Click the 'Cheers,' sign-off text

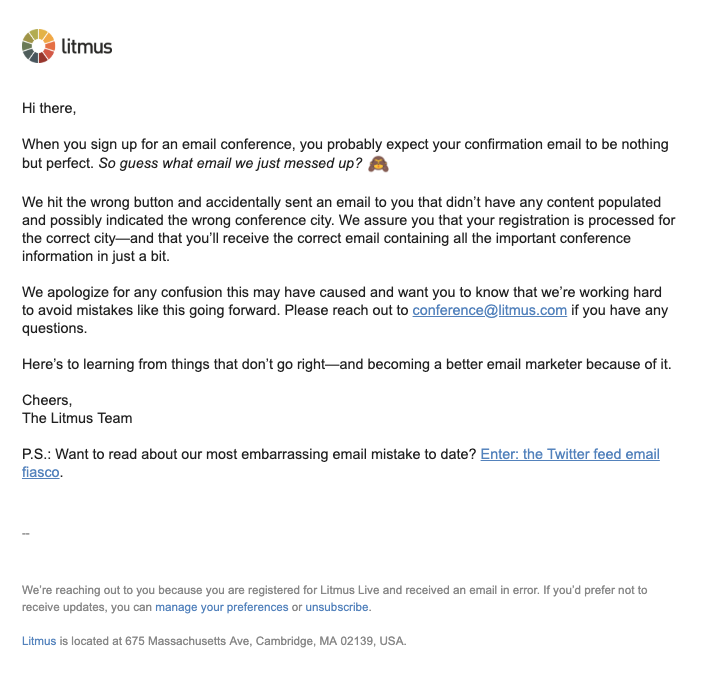(x=47, y=400)
